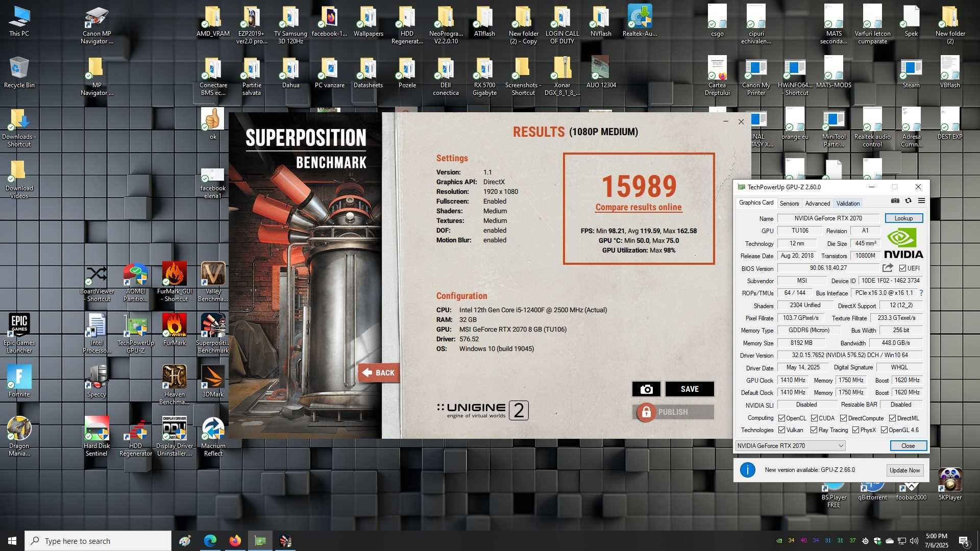
Task: Open Steam desktop shortcut
Action: click(x=911, y=72)
